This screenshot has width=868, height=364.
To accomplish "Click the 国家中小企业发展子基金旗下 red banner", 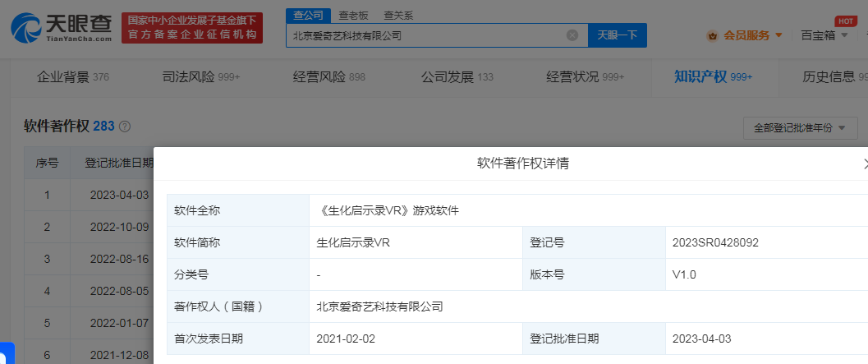I will 192,28.
